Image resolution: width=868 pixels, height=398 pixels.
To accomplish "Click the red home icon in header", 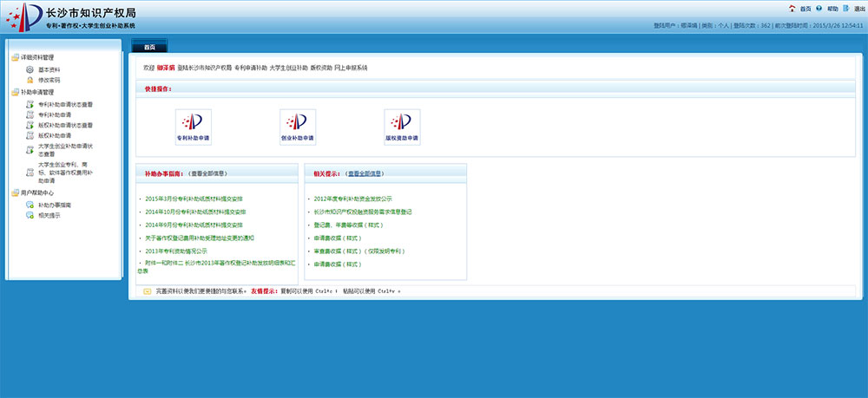I will pos(792,9).
